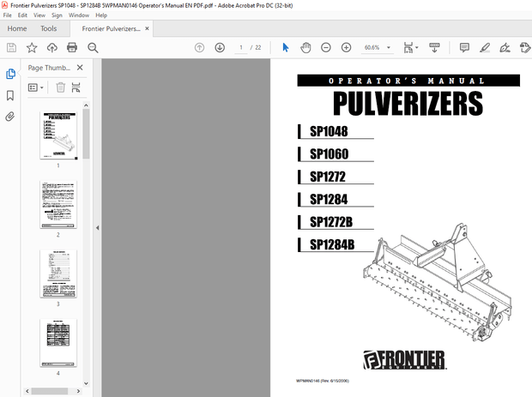Click thumbnail panel scroll down arrow
The width and height of the screenshot is (532, 397).
click(86, 383)
